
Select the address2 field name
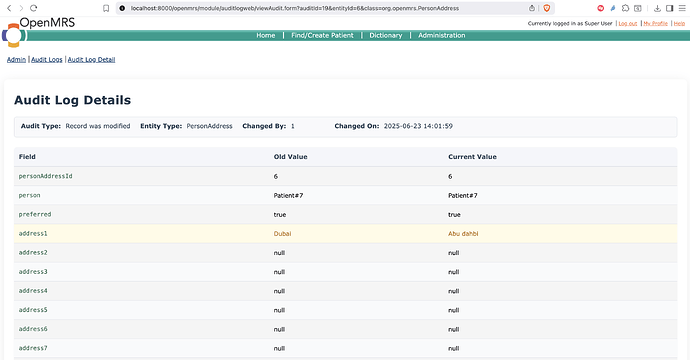[x=33, y=253]
